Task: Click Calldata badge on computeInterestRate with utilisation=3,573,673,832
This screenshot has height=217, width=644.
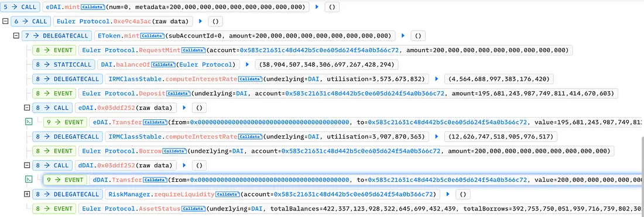Action: pyautogui.click(x=251, y=79)
